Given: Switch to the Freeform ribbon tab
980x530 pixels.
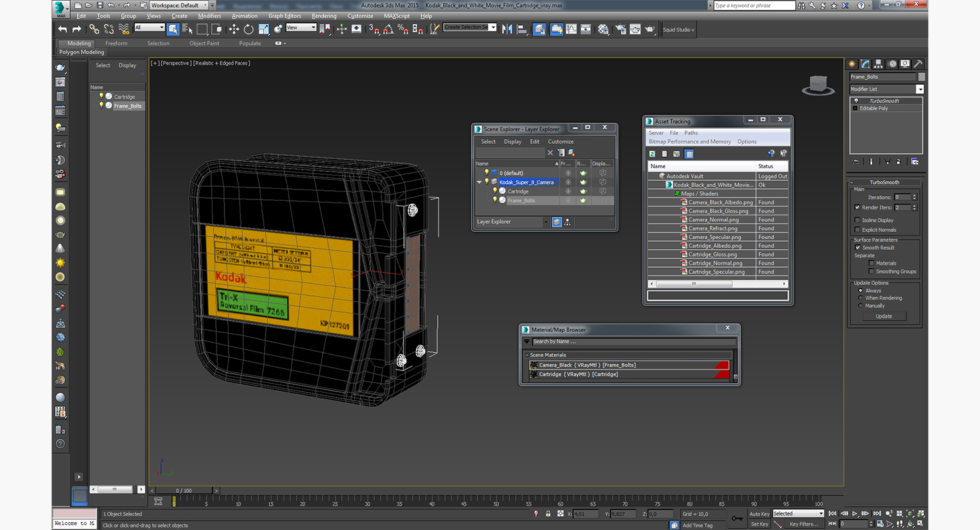Looking at the screenshot, I should (x=117, y=44).
